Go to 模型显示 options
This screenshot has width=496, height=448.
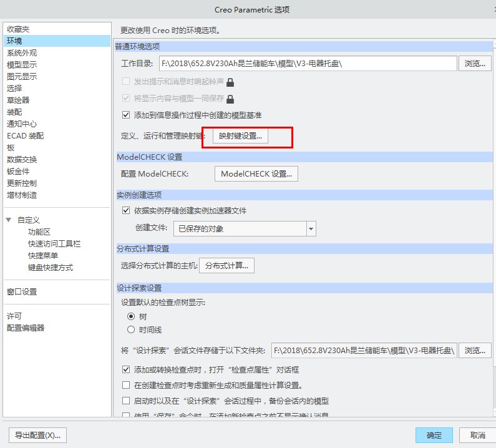[22, 65]
